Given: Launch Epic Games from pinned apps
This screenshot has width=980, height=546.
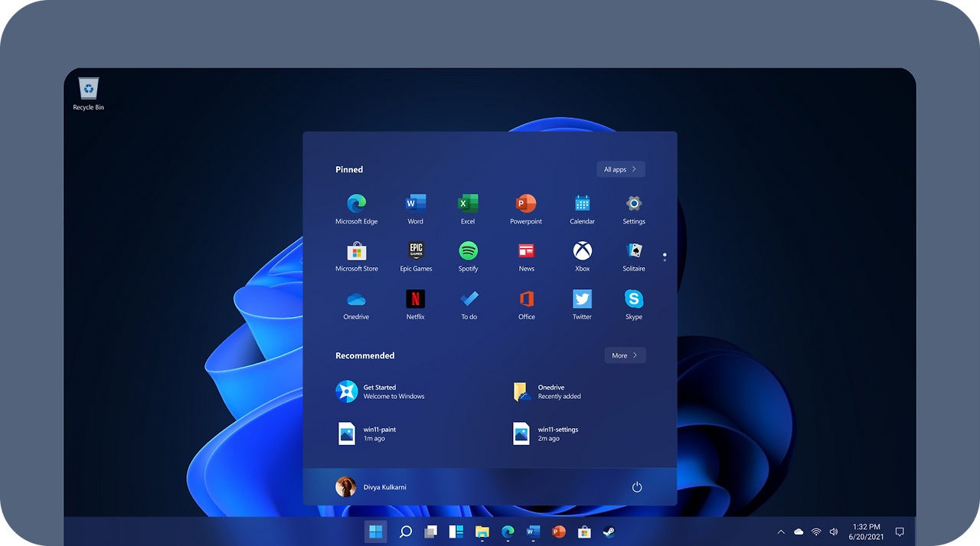Looking at the screenshot, I should point(416,257).
